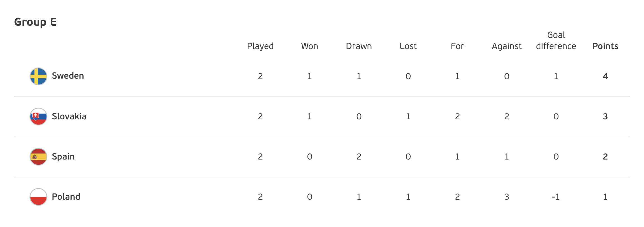Click the Points column header
Image resolution: width=644 pixels, height=227 pixels.
coord(605,46)
